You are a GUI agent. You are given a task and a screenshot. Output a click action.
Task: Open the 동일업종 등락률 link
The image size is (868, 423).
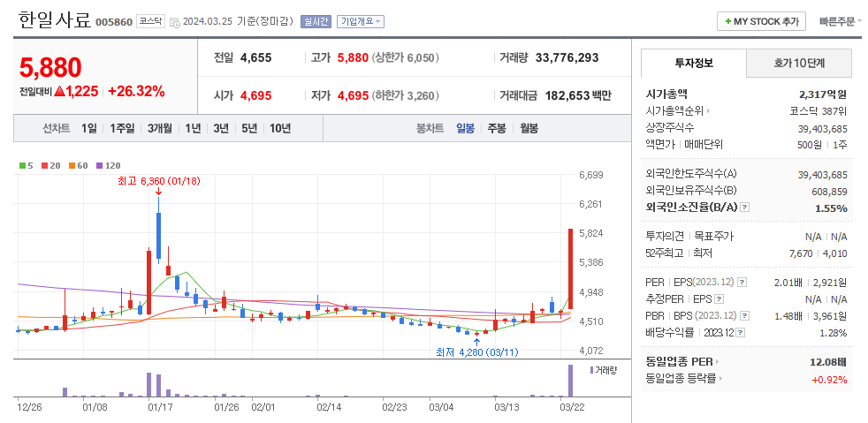click(686, 379)
